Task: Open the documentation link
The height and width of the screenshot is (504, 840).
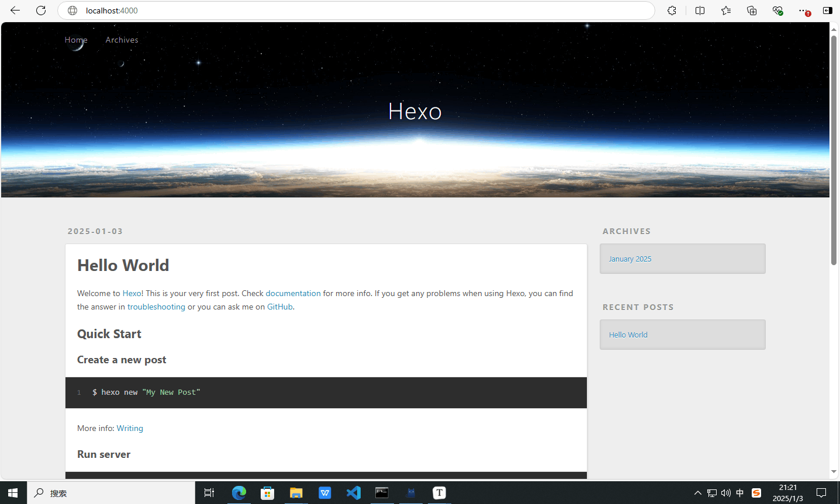Action: [293, 293]
